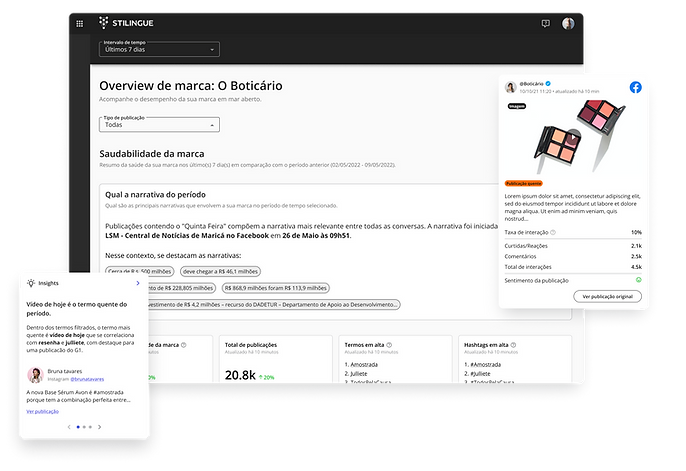Open the 'Intervalo de tempo' dropdown
The image size is (686, 471).
tap(159, 49)
